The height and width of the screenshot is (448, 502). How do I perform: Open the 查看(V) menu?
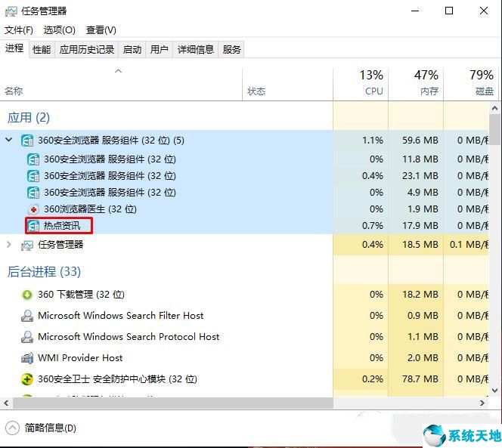(101, 30)
